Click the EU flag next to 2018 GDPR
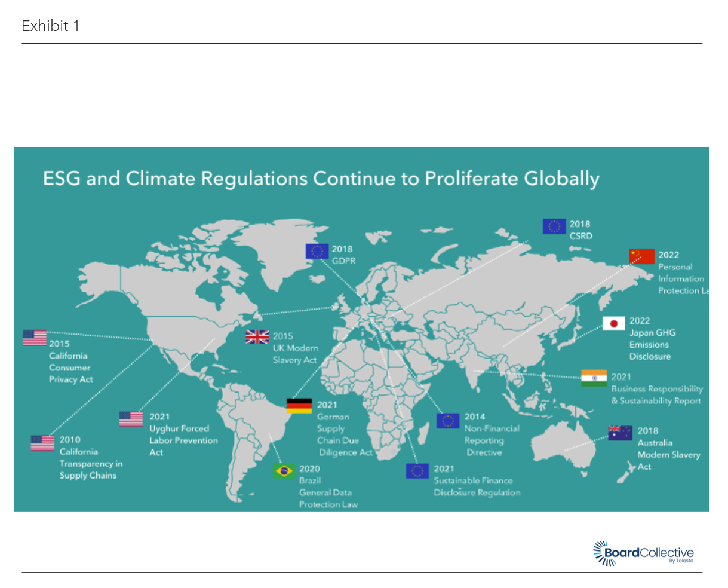The image size is (728, 588). click(x=317, y=252)
